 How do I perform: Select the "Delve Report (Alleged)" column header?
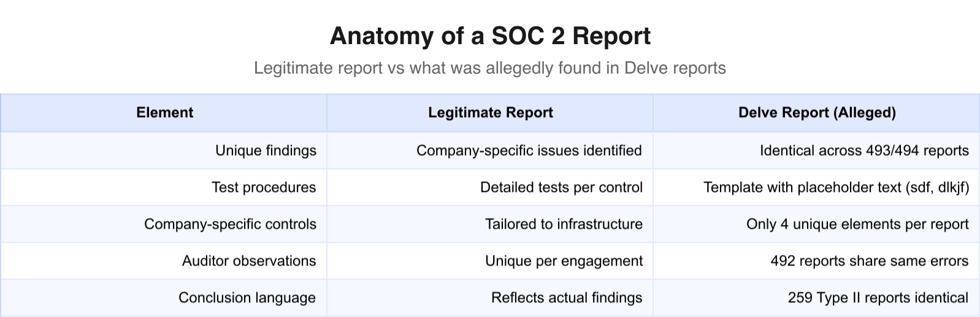pyautogui.click(x=817, y=113)
